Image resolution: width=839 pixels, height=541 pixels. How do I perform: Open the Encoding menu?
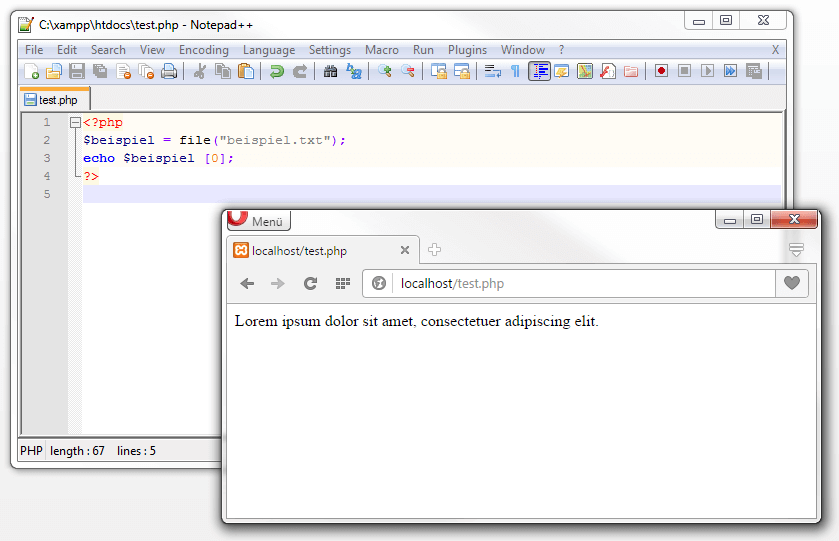click(203, 50)
